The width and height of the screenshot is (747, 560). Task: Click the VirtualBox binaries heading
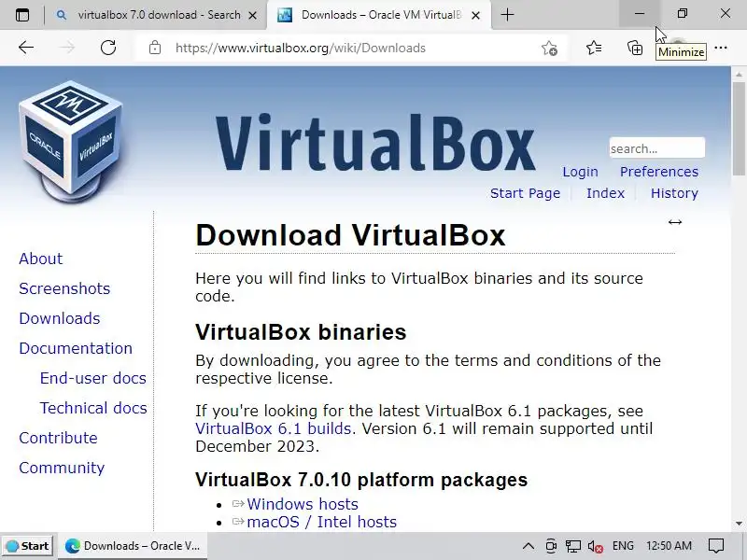(x=301, y=332)
